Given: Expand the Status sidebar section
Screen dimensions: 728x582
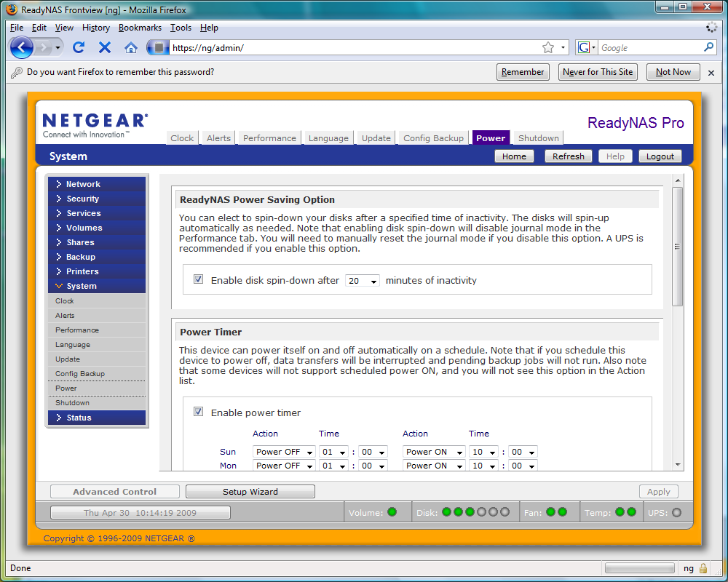Looking at the screenshot, I should point(97,418).
